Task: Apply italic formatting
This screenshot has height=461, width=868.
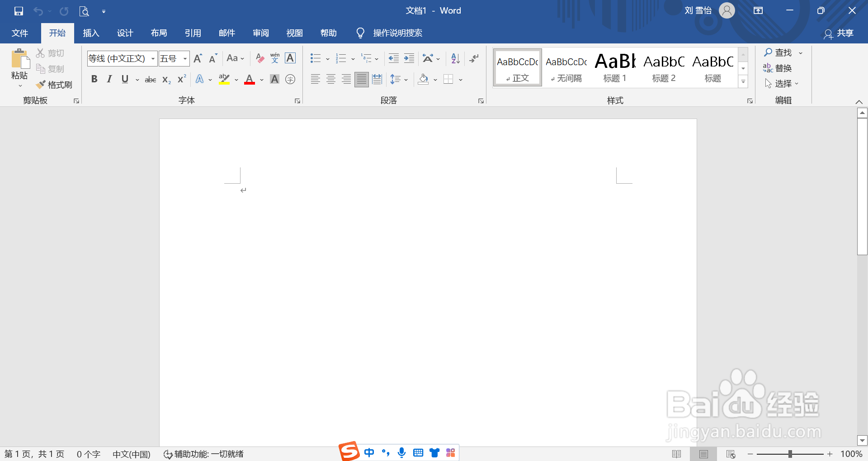Action: click(x=109, y=79)
